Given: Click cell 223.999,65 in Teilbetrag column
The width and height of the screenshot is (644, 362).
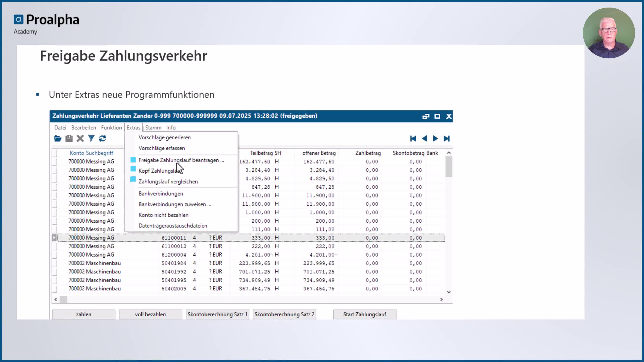Looking at the screenshot, I should [x=255, y=263].
